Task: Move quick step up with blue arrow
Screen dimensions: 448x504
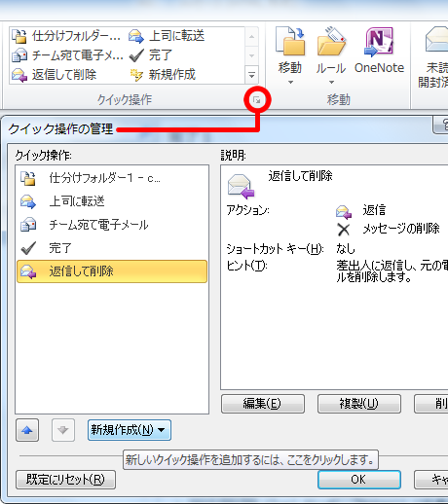Action: tap(27, 430)
